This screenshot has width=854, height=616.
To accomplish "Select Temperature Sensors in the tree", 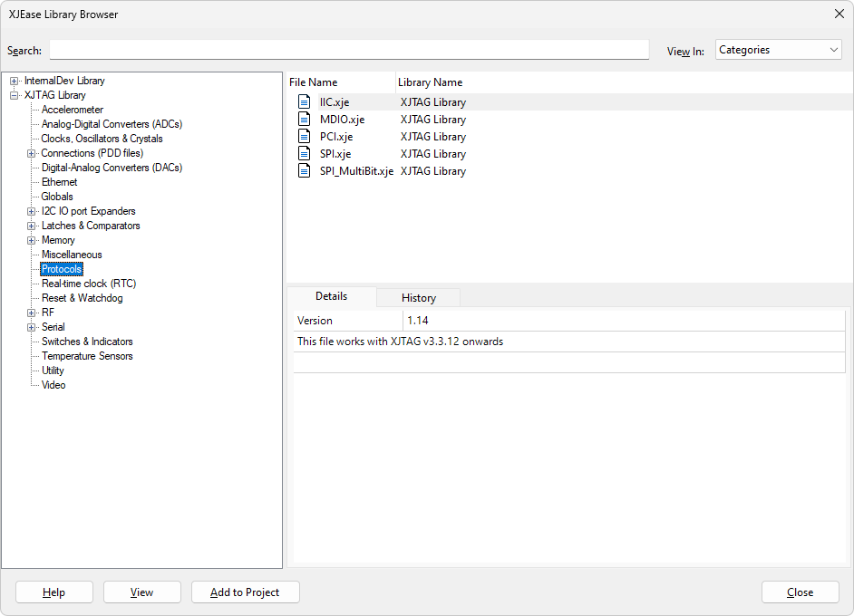I will pyautogui.click(x=87, y=356).
